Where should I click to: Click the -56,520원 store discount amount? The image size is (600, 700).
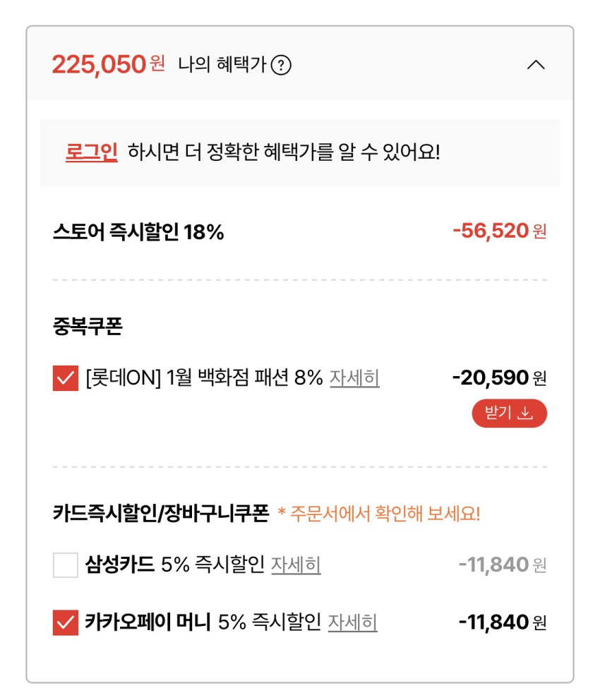(499, 231)
